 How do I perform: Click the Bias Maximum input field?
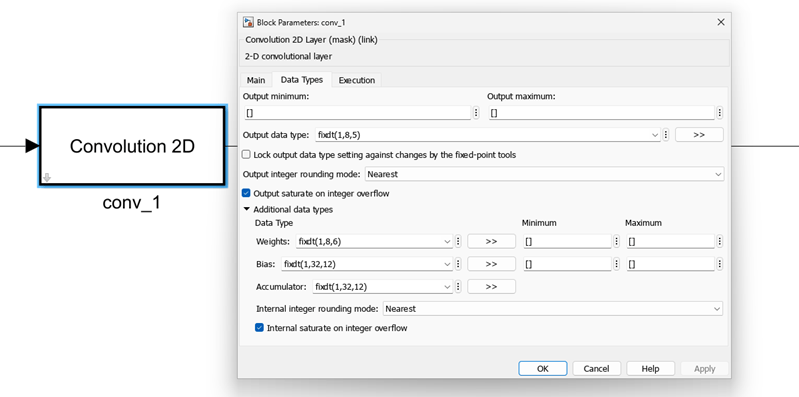[670, 264]
